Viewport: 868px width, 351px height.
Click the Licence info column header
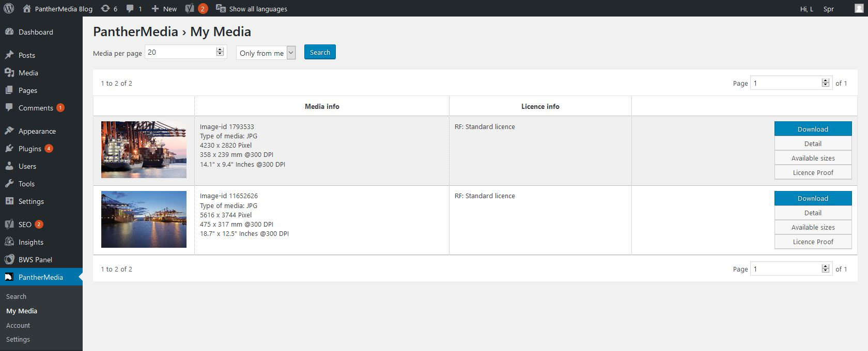click(x=540, y=106)
